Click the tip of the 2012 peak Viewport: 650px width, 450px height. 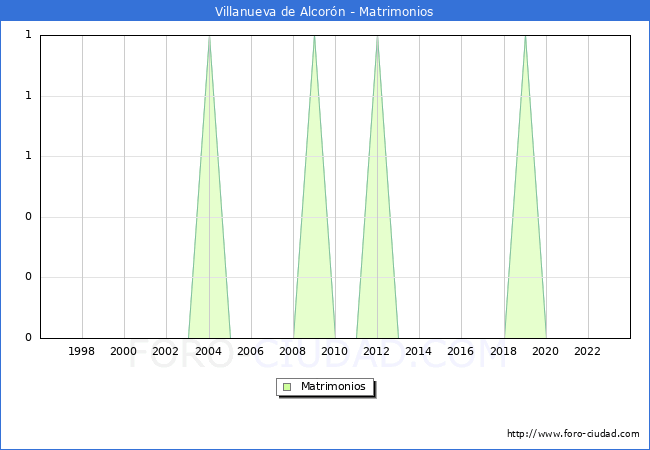[x=377, y=37]
